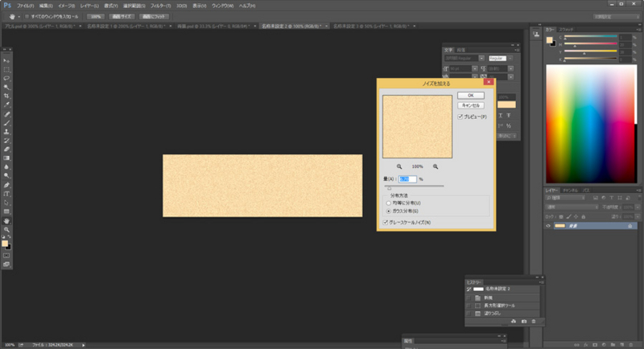Hide the 背景 layer via eye icon
644x349 pixels.
(x=548, y=226)
